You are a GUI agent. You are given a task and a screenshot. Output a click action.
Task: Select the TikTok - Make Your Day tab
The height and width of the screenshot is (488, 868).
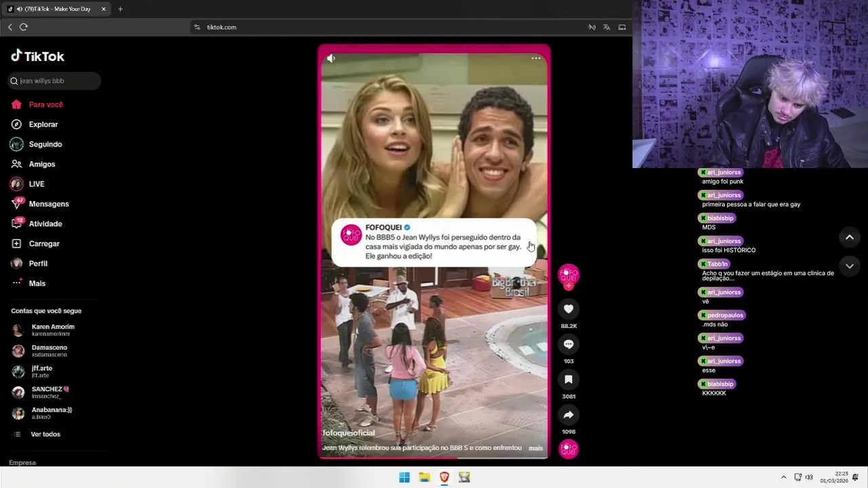pyautogui.click(x=56, y=9)
